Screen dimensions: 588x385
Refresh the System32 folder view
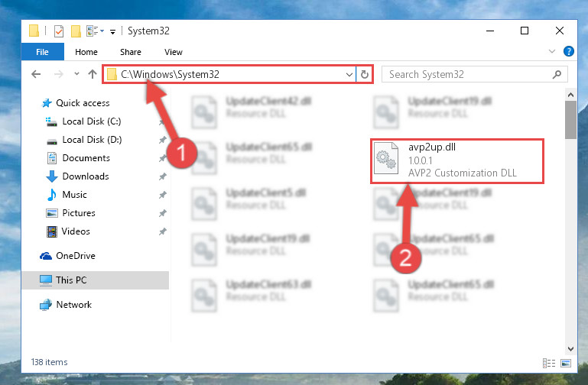(364, 75)
